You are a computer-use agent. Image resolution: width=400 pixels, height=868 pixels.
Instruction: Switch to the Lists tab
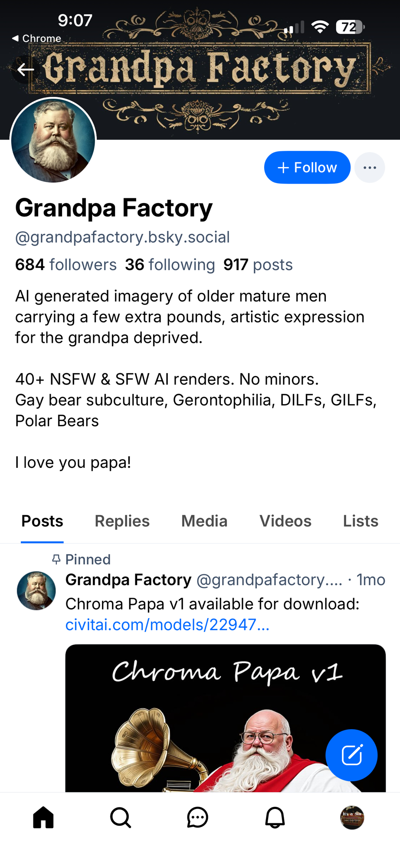coord(360,521)
